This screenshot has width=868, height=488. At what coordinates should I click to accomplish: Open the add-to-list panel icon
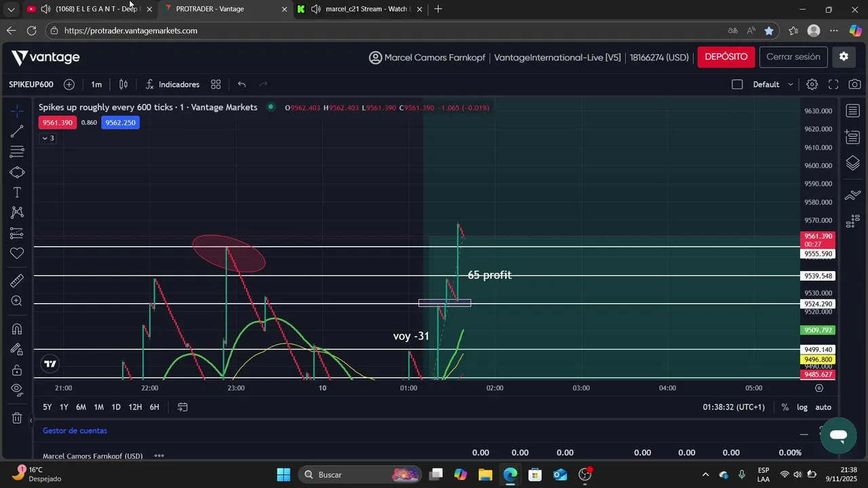(853, 138)
